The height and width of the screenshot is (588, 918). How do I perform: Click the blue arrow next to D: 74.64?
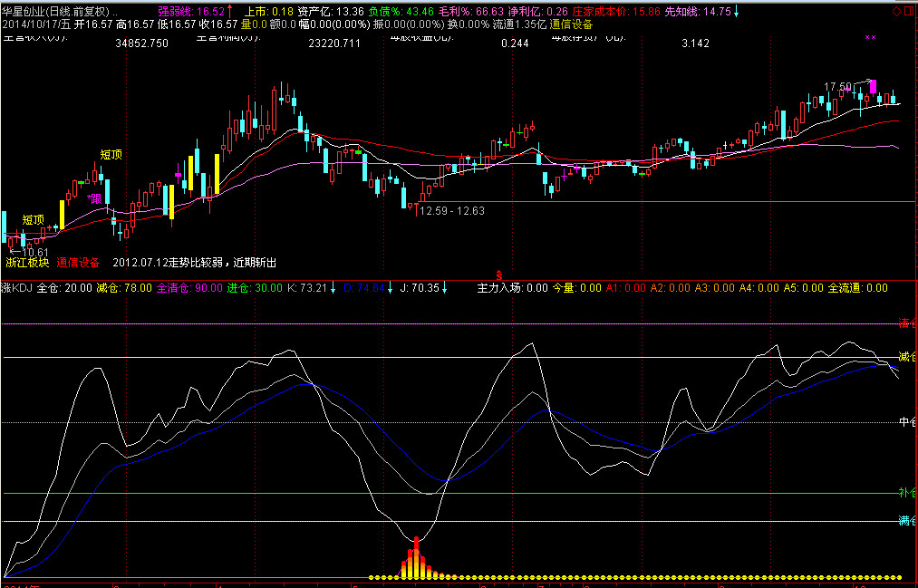(391, 288)
